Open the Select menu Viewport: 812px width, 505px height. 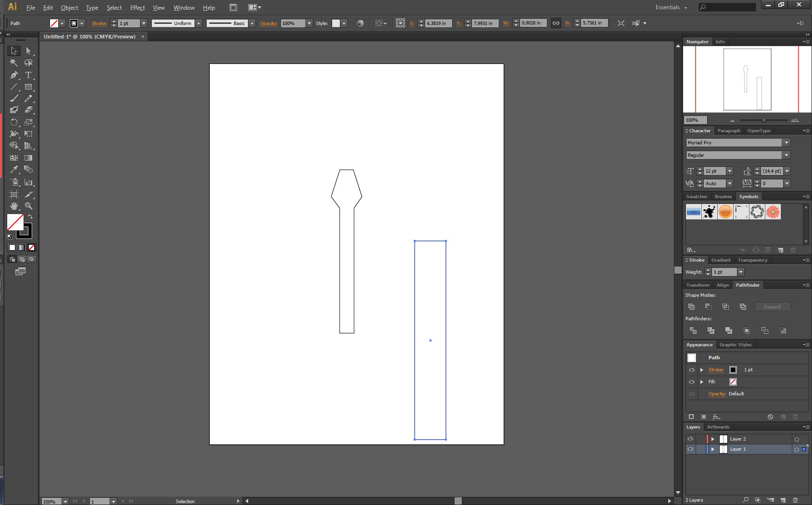point(114,7)
